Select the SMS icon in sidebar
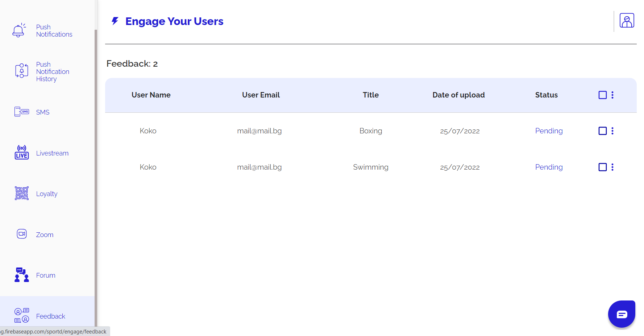644x336 pixels. pos(21,112)
